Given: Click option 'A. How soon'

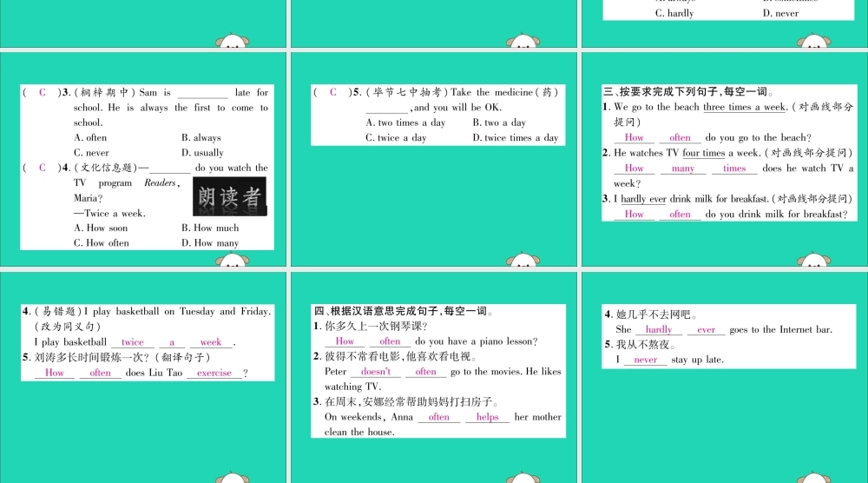Looking at the screenshot, I should pos(101,228).
